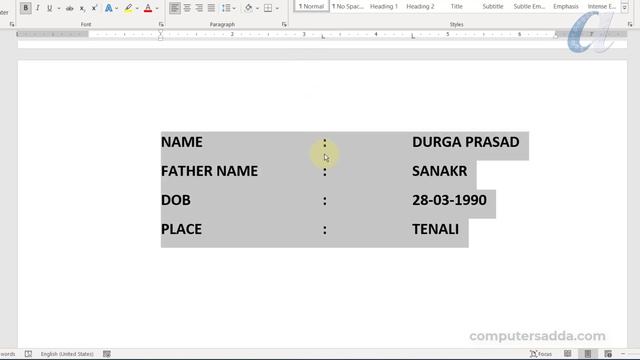Apply the Subtle Emphasis style
This screenshot has width=640, height=360.
[x=529, y=6]
